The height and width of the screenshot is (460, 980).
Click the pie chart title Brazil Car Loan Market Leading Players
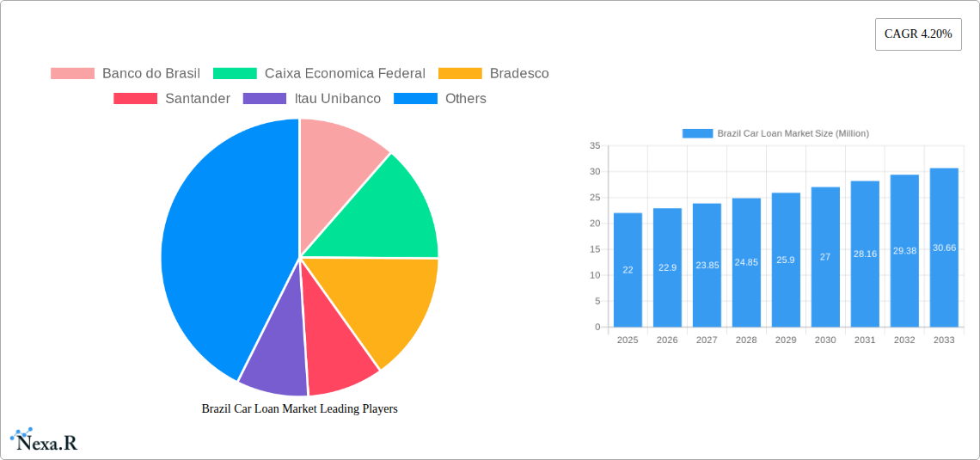pyautogui.click(x=299, y=408)
